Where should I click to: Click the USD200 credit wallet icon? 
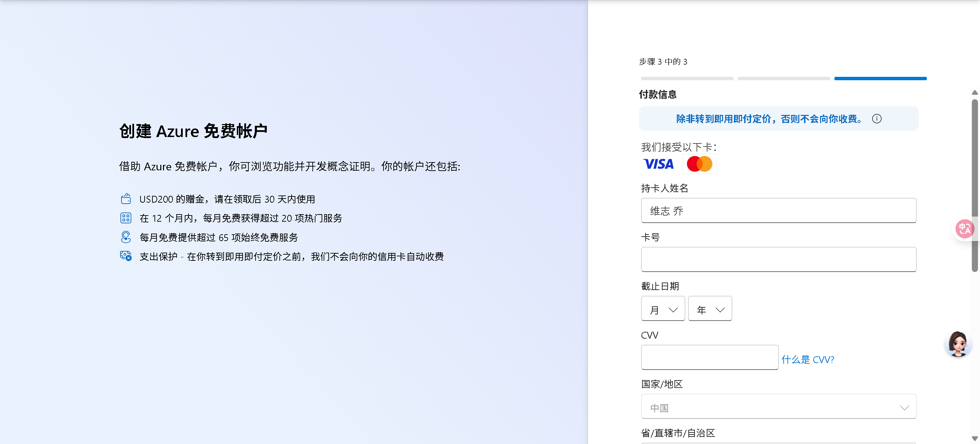(126, 199)
